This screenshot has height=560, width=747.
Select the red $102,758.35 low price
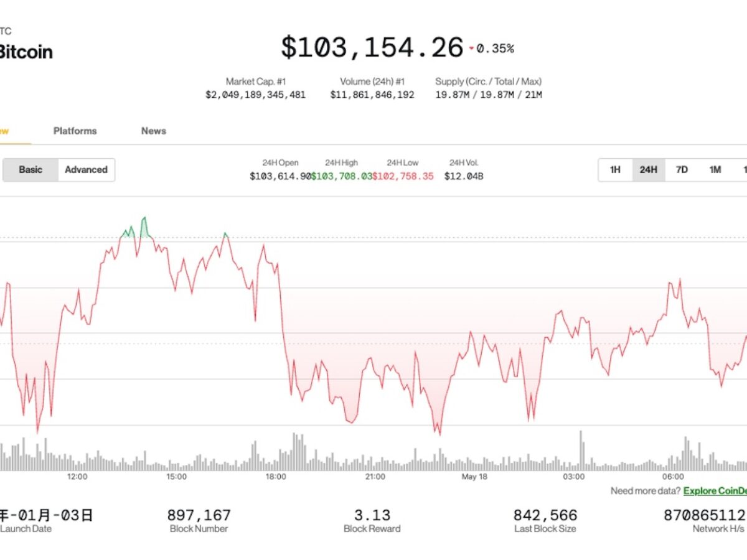coord(403,177)
